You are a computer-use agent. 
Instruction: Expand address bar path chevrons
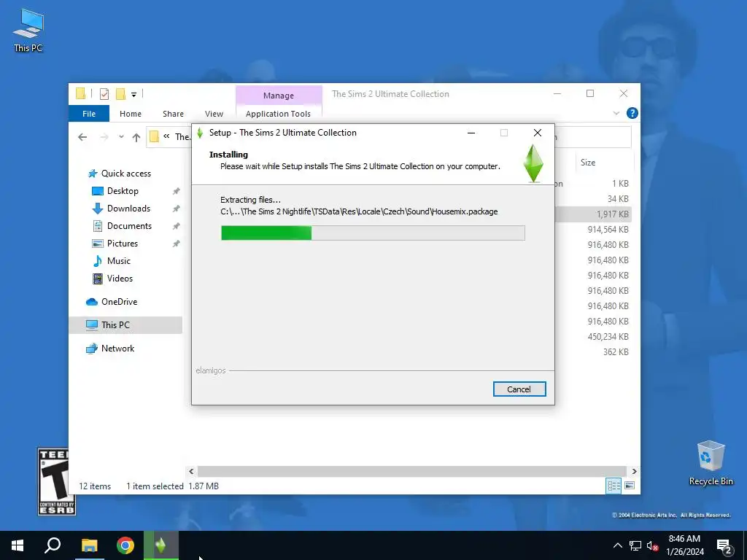point(166,136)
